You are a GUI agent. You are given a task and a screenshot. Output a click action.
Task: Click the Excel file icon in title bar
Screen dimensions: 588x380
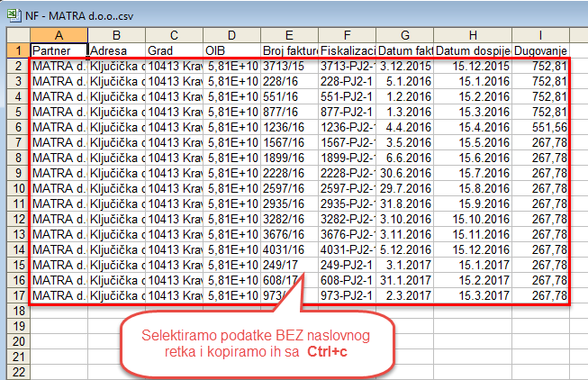tap(14, 15)
